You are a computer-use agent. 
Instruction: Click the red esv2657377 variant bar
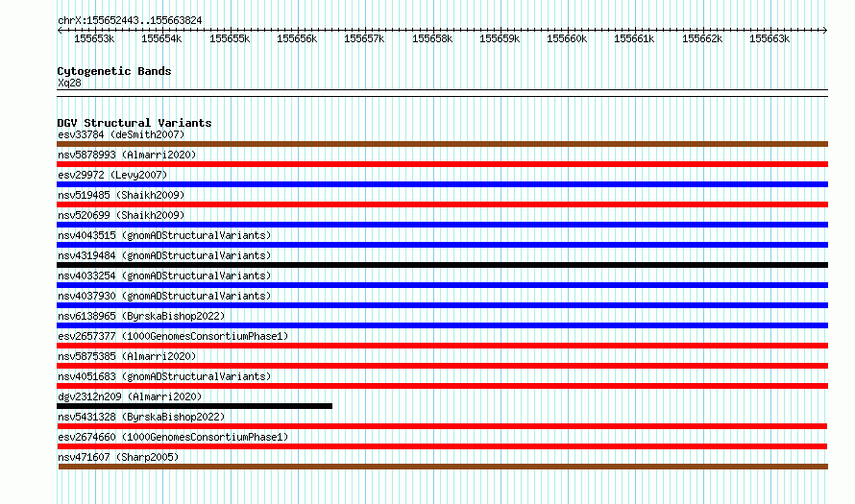click(442, 346)
